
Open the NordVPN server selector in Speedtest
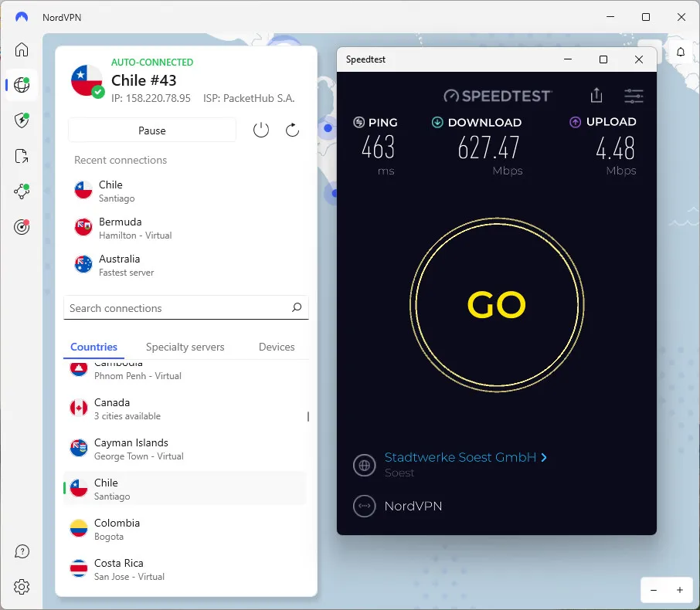414,506
